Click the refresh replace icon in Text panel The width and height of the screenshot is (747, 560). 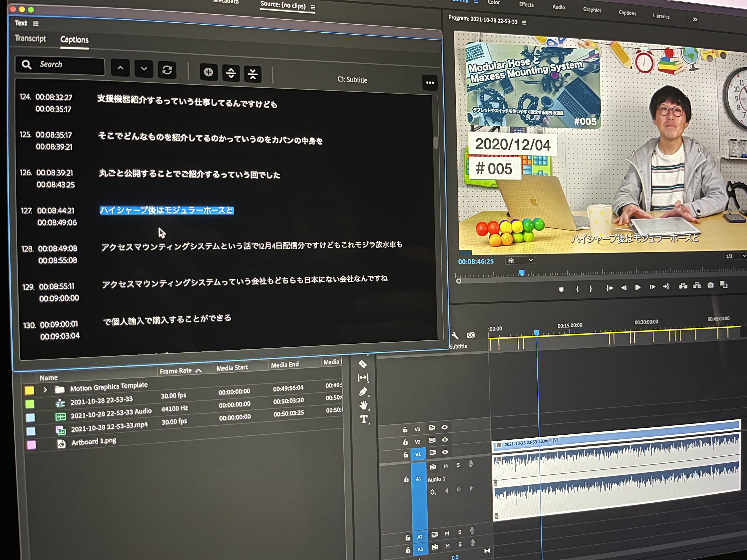click(167, 70)
